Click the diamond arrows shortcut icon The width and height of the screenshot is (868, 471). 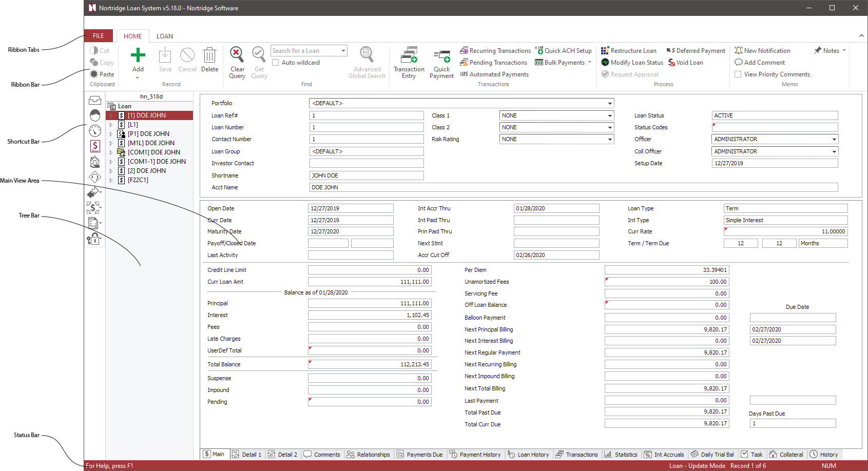[x=95, y=178]
